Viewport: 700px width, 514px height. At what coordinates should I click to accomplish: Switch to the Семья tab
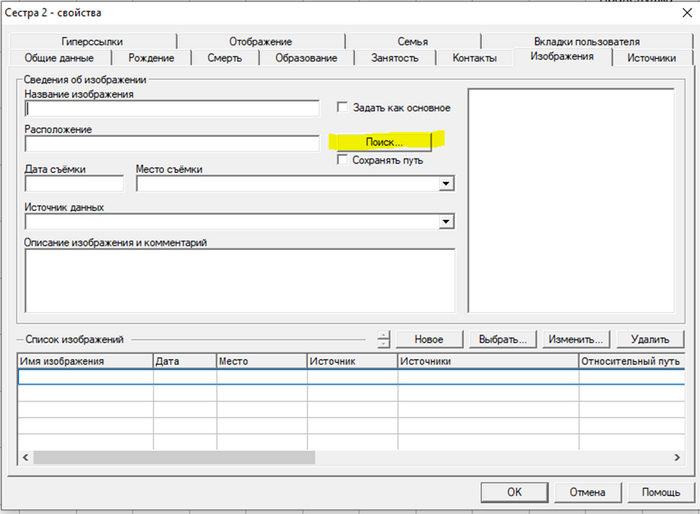pos(412,41)
